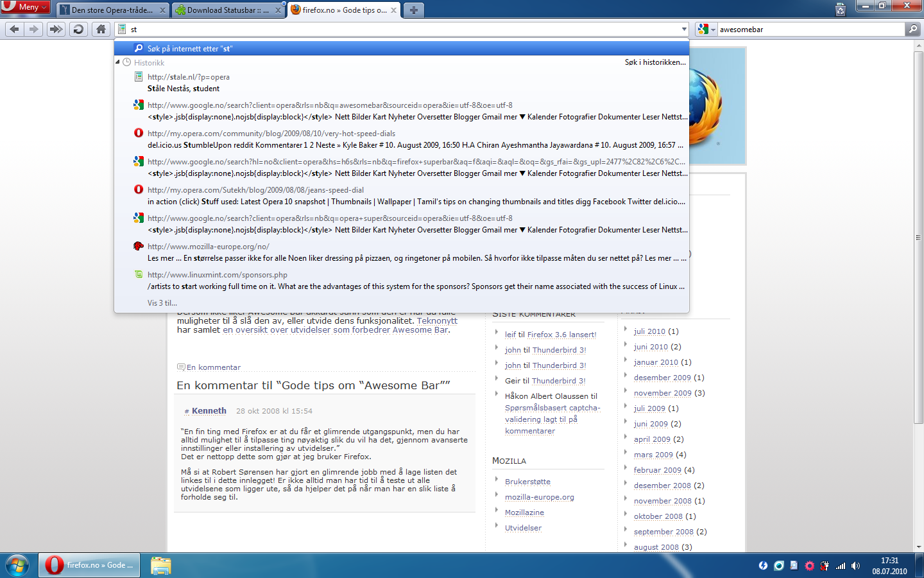Open Firefox 3.6 lansert comment link

[561, 335]
